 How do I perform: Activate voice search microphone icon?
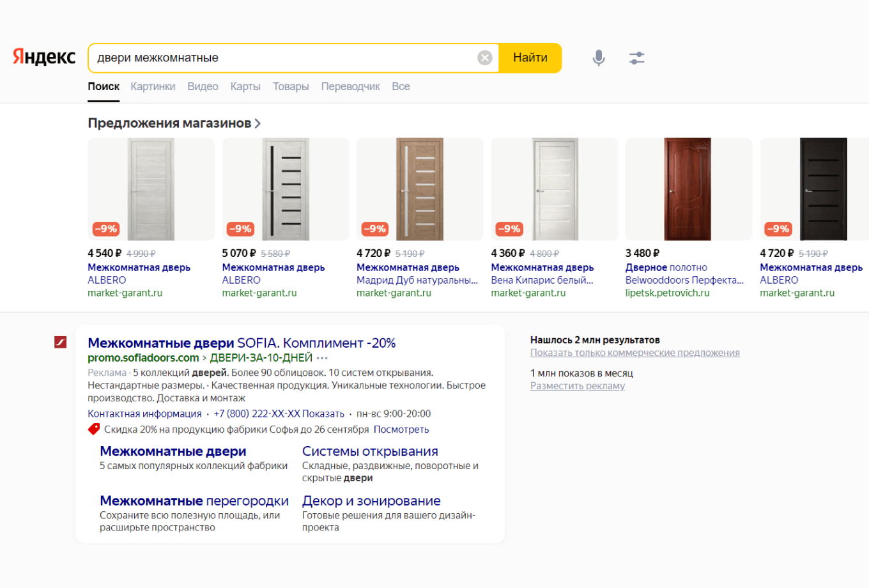598,58
